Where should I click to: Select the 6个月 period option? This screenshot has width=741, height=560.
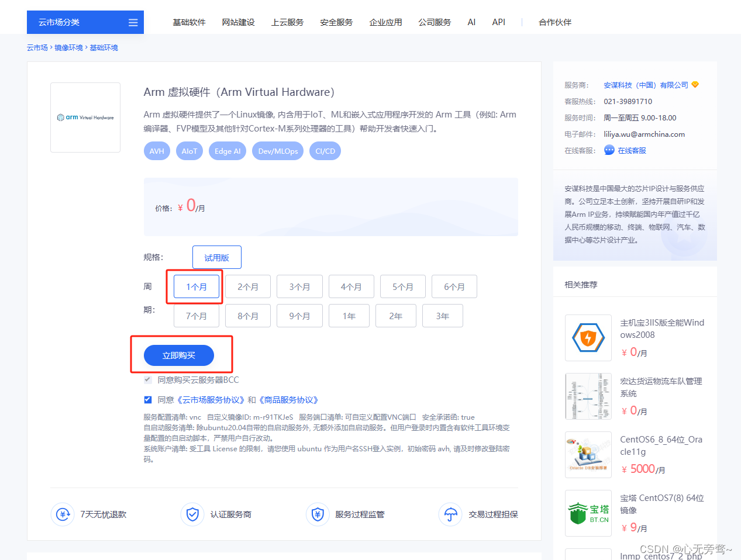454,286
